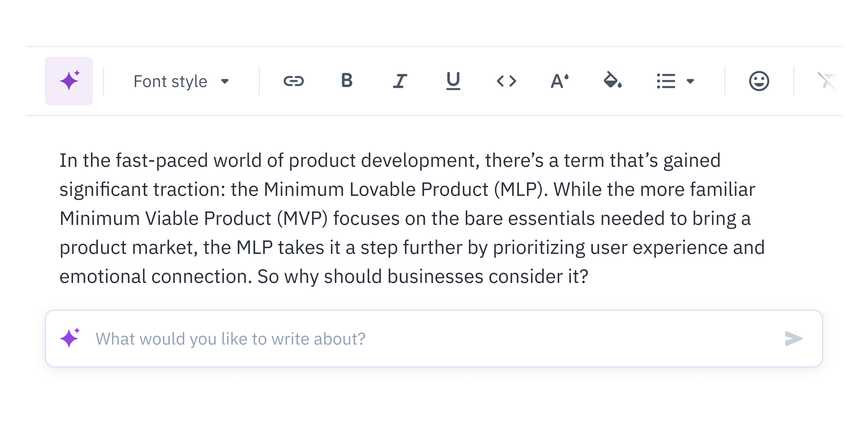Insert a bulleted list

tap(666, 81)
